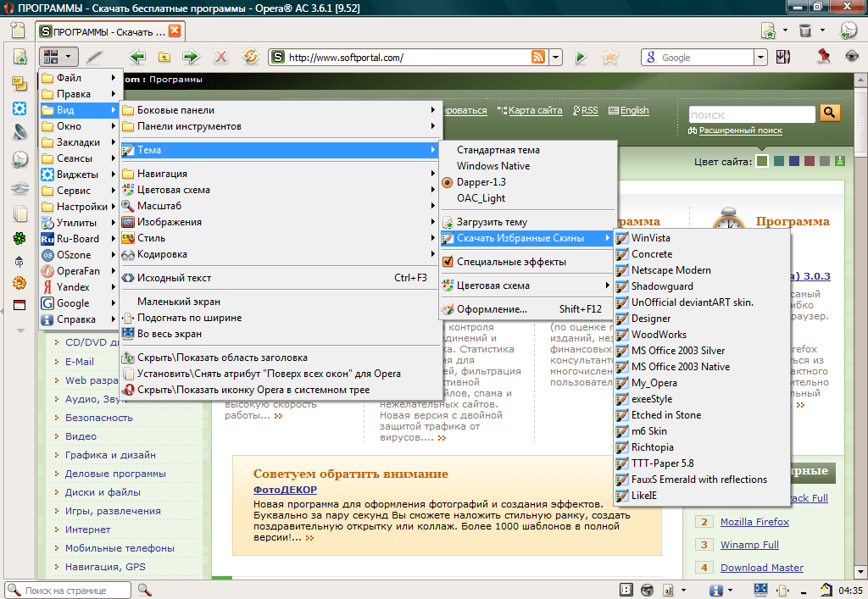Click the wand edit icon in toolbar
The height and width of the screenshot is (599, 868).
(95, 57)
